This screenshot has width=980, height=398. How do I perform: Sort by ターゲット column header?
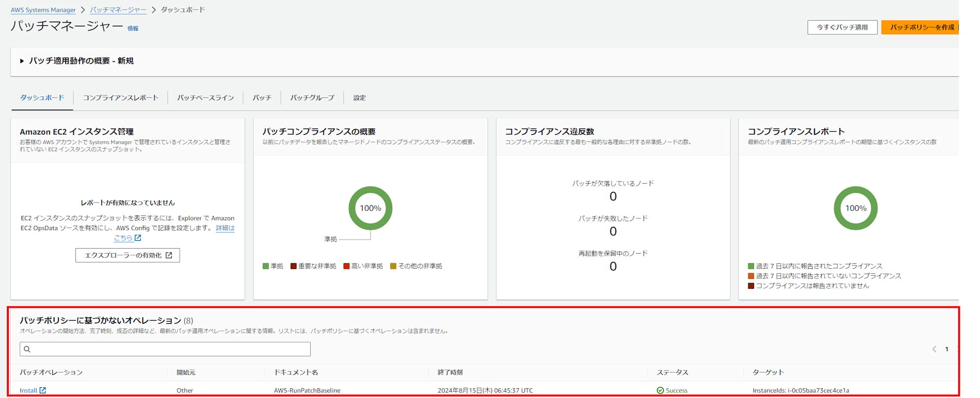[768, 373]
